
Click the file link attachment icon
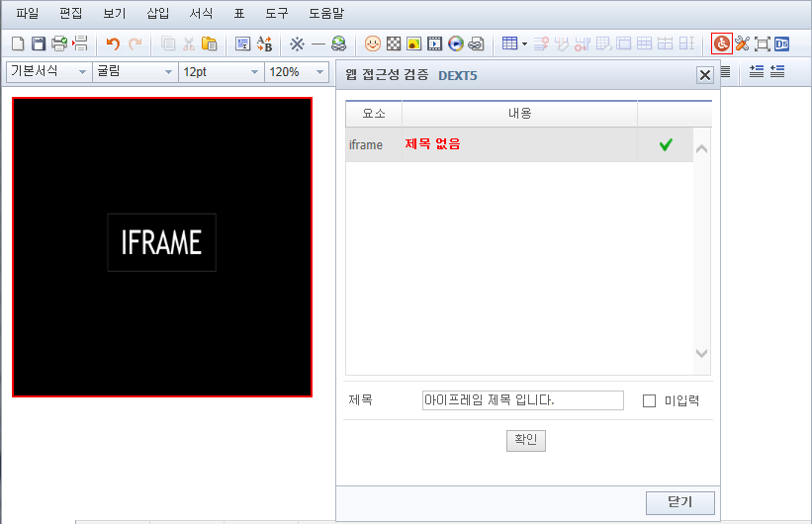point(476,44)
